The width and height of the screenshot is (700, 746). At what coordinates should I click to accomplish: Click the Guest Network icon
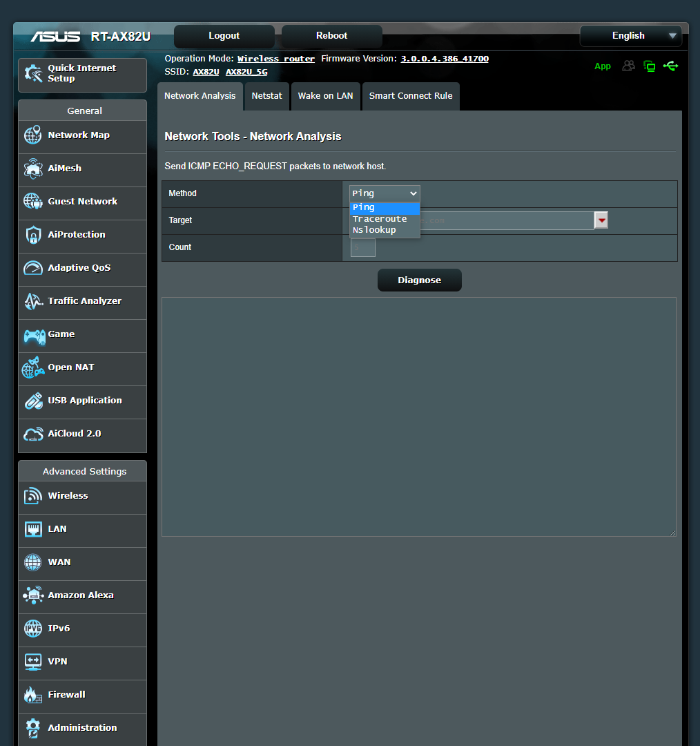[x=33, y=201]
